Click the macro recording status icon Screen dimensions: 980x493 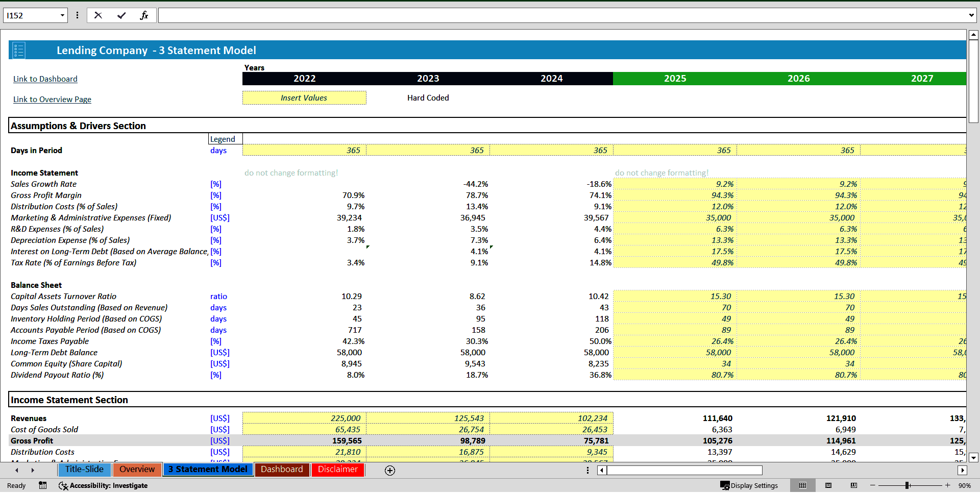[x=43, y=485]
